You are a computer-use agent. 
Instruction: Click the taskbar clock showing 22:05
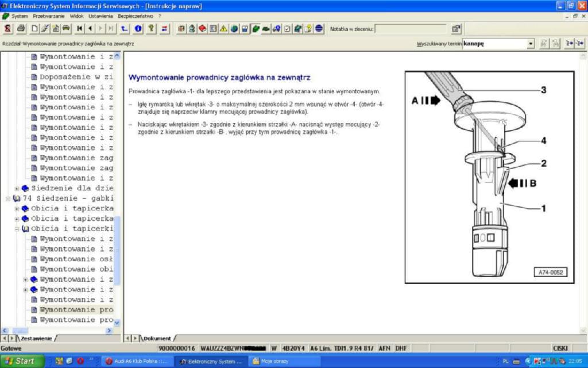pyautogui.click(x=575, y=361)
